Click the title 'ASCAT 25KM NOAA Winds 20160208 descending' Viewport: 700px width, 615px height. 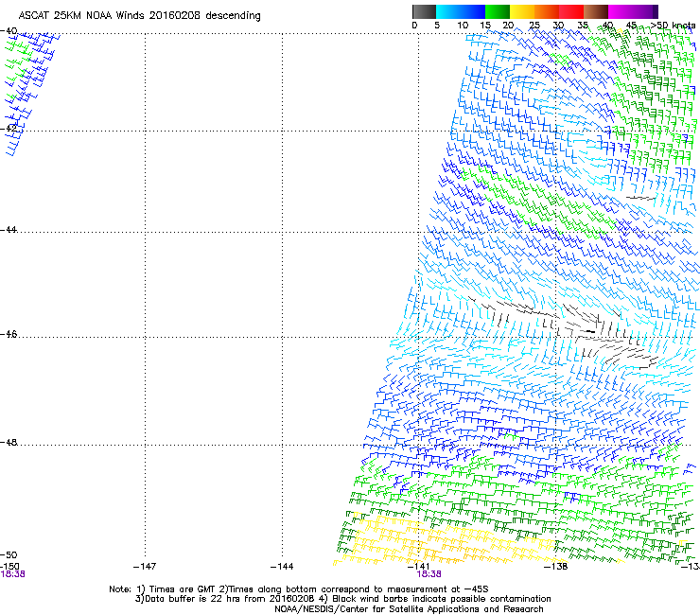(139, 16)
